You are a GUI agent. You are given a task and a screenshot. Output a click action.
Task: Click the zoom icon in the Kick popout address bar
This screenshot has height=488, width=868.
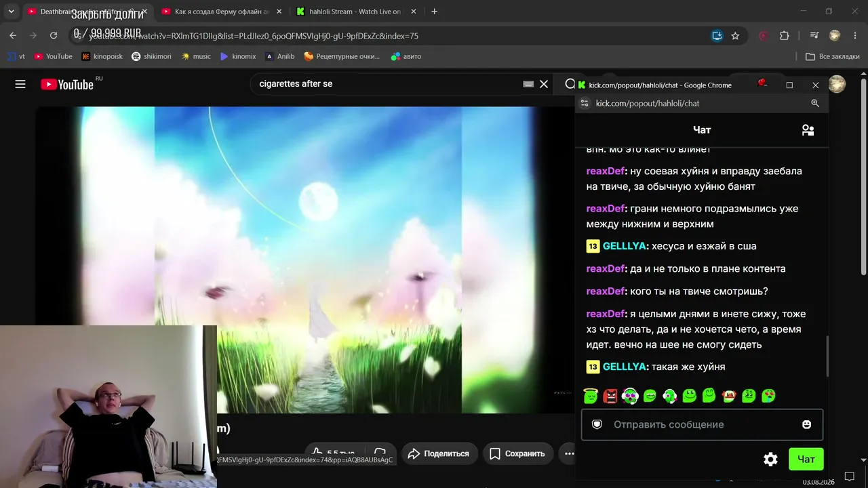815,103
